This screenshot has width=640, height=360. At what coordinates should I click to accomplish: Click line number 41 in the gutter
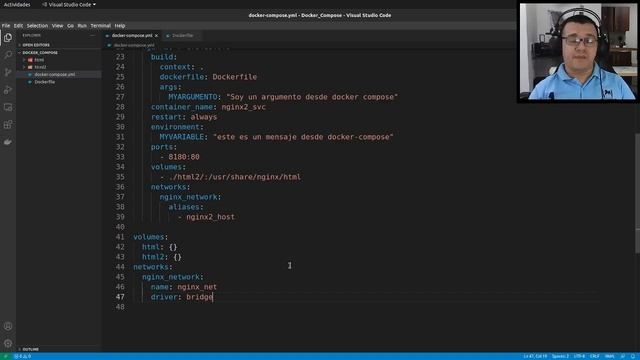tap(120, 237)
